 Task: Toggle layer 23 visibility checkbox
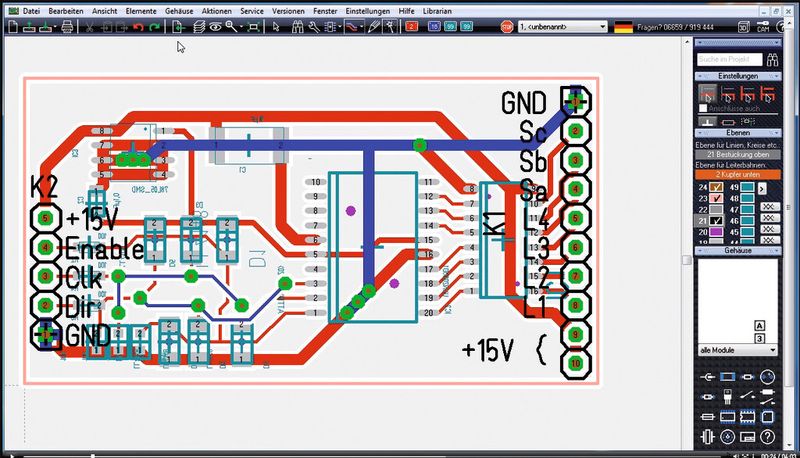click(x=716, y=198)
